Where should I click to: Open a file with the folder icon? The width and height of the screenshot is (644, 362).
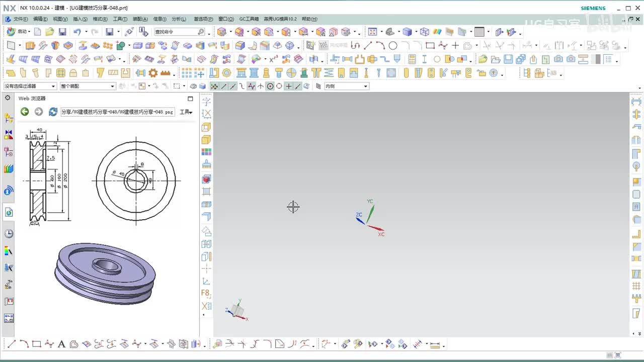click(49, 32)
